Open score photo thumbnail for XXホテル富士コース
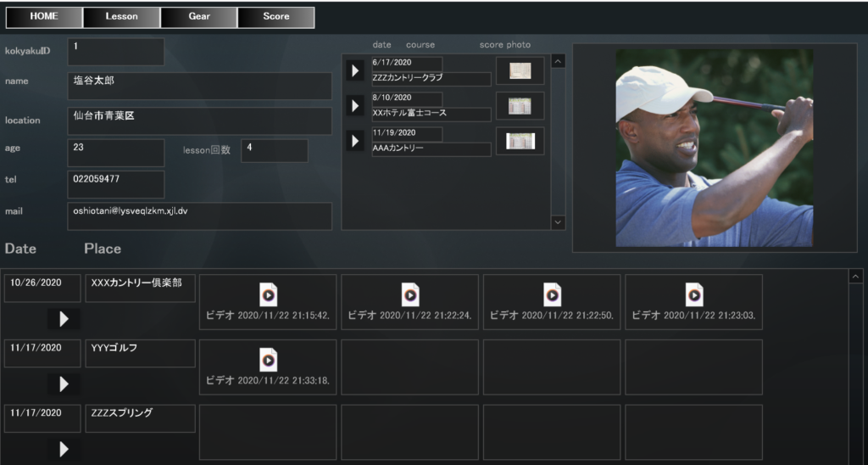The image size is (868, 465). click(520, 106)
